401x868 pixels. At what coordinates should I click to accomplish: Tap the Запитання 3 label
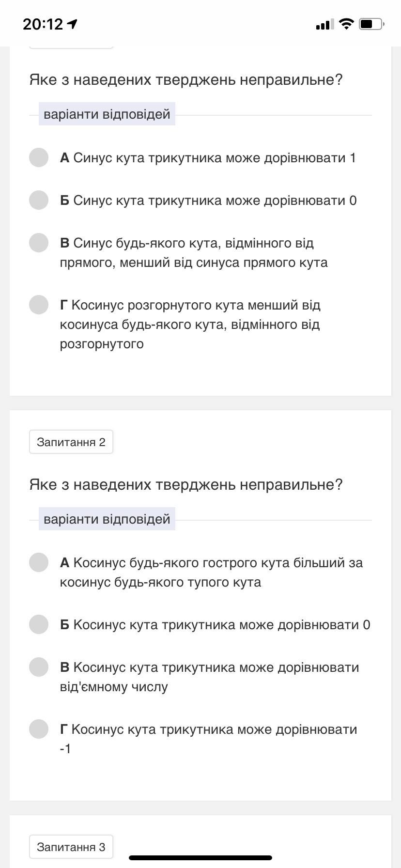point(71,847)
